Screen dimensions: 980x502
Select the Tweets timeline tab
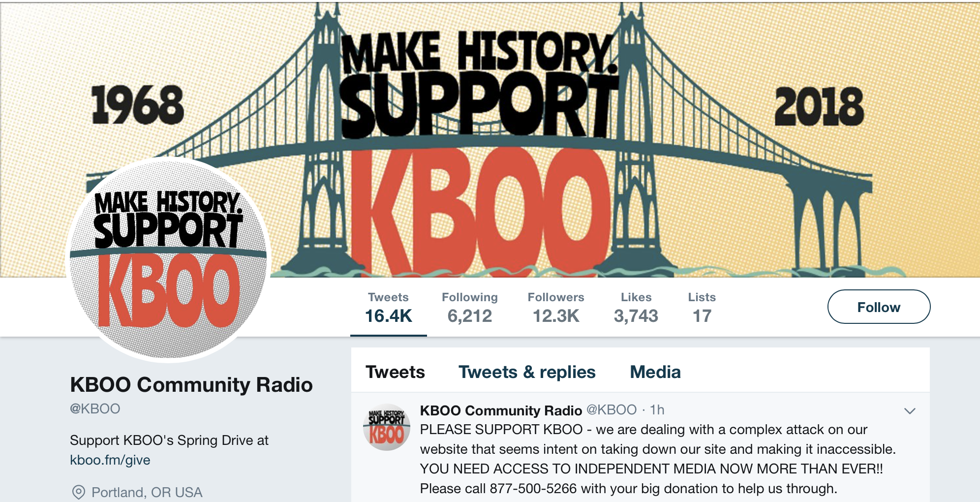[395, 372]
